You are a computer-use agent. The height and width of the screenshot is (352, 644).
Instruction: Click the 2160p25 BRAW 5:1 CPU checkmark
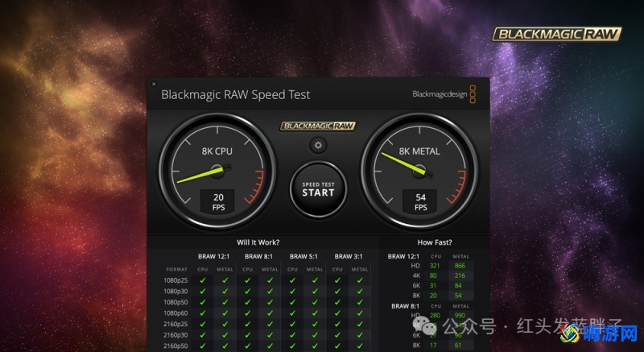click(292, 324)
